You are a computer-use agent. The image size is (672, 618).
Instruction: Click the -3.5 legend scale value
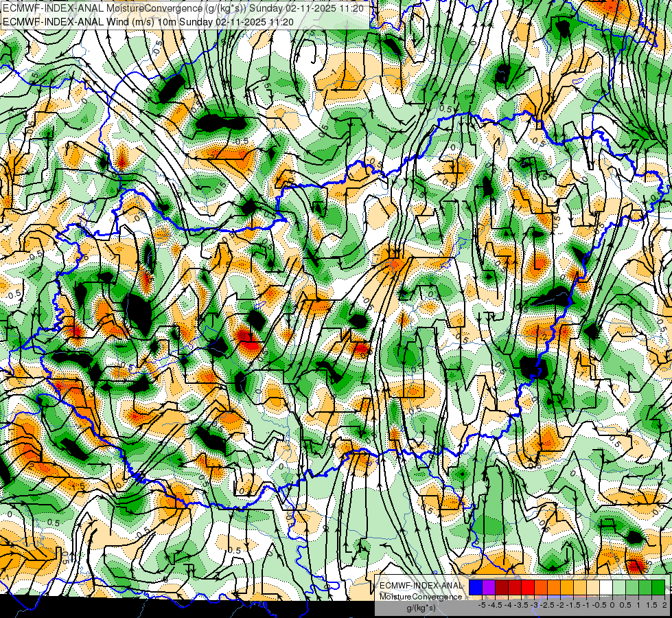click(x=521, y=605)
